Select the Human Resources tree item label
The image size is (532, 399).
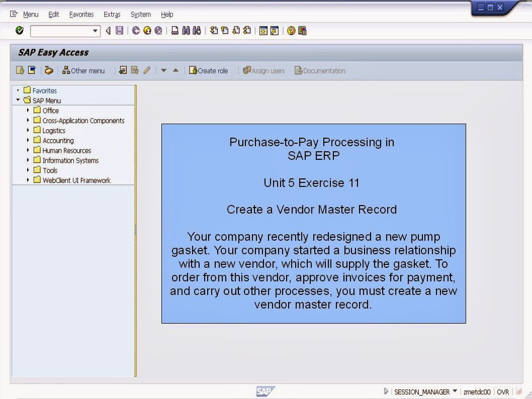67,151
